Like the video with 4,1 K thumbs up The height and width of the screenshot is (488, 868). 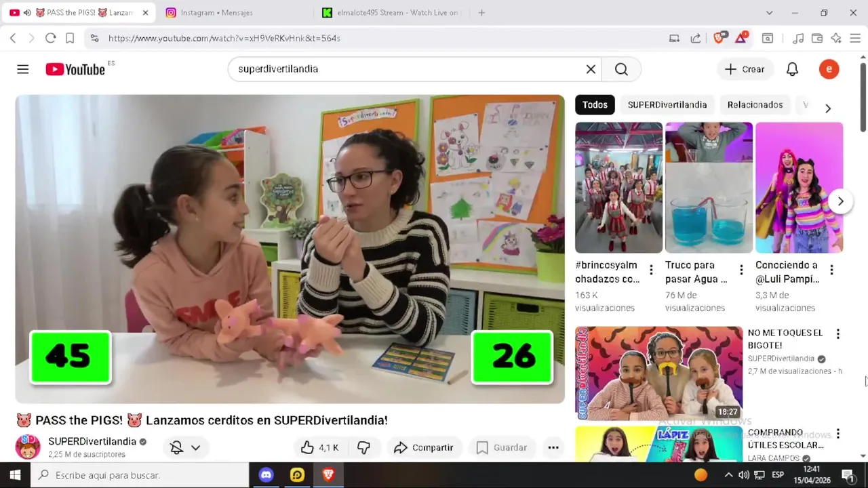click(319, 447)
